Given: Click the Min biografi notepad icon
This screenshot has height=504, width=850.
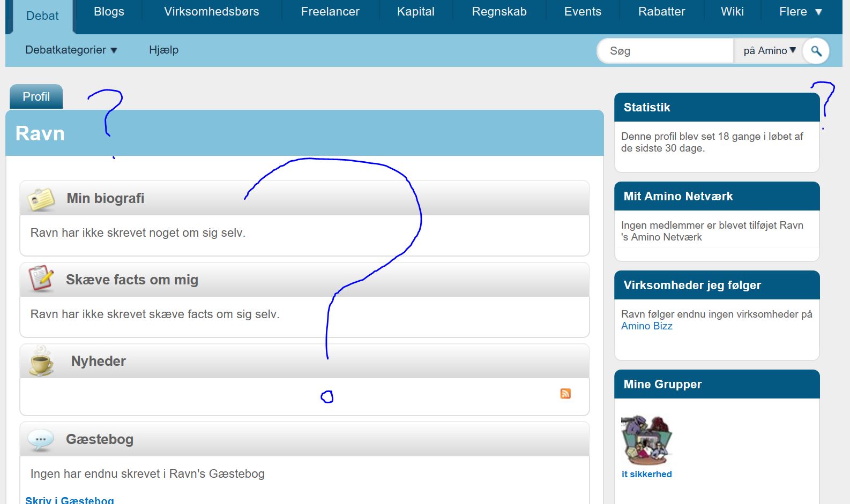Looking at the screenshot, I should click(x=41, y=199).
